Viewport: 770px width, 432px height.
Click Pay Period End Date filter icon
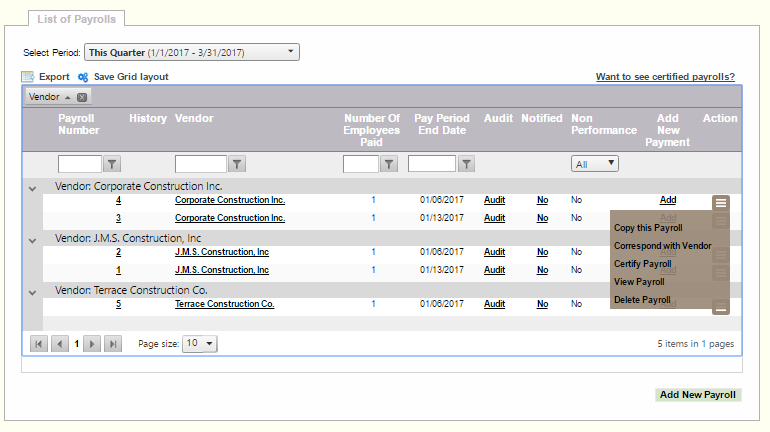coord(466,164)
